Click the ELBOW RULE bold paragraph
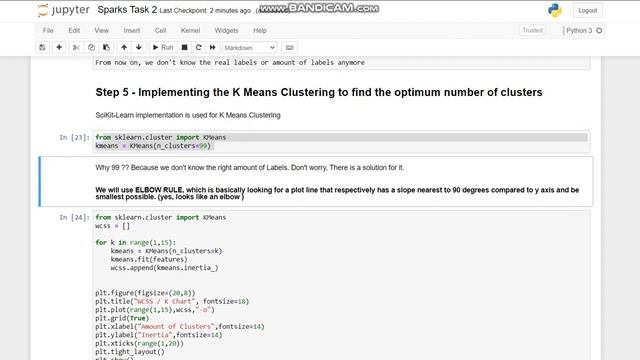The image size is (640, 360). [x=337, y=193]
